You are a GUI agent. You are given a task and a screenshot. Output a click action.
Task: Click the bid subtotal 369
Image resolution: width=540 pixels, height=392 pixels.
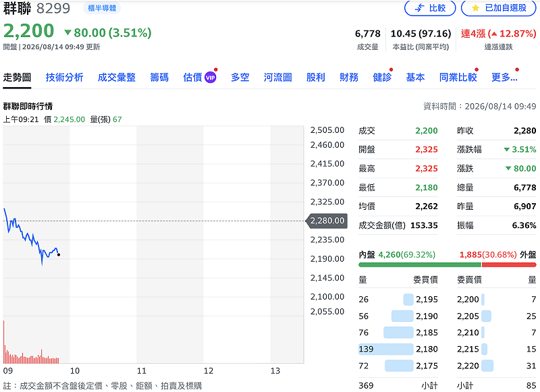pos(366,385)
